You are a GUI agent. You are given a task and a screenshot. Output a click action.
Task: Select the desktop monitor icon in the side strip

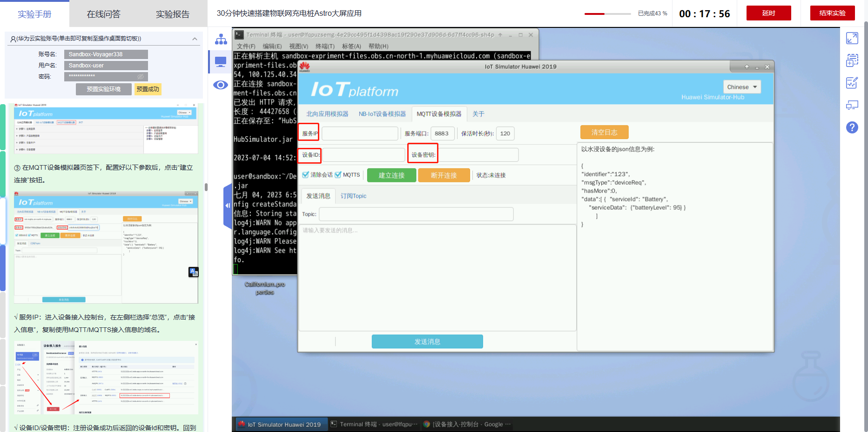pos(221,62)
